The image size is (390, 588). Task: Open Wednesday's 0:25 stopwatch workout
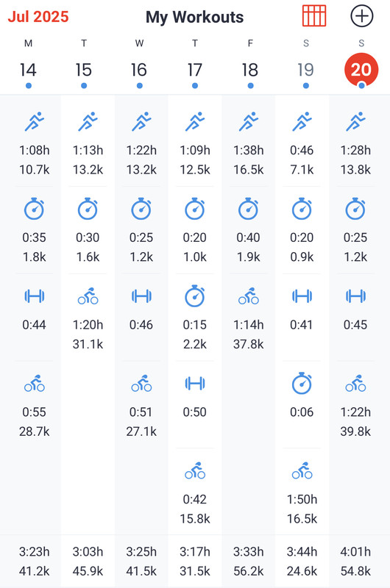tap(141, 228)
